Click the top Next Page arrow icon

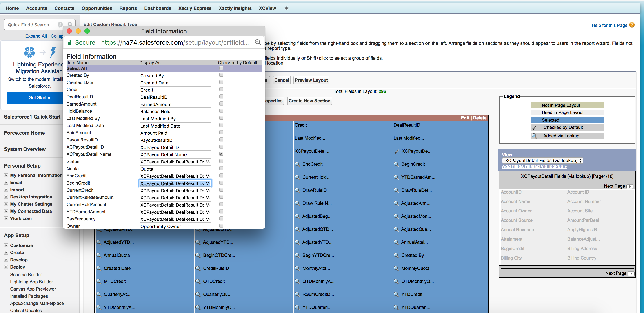630,186
